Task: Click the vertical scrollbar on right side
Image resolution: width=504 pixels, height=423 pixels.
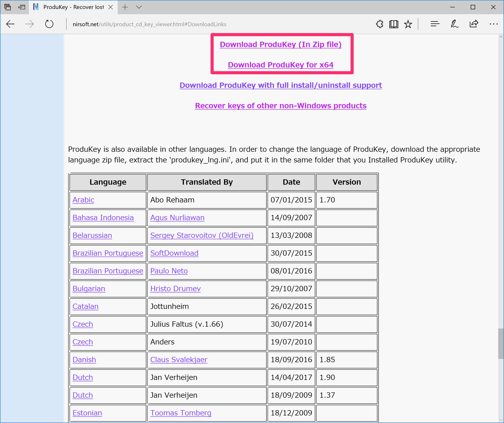Action: (500, 340)
